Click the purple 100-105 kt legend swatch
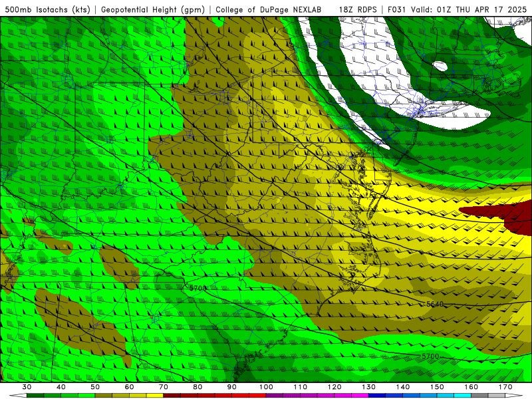 (x=275, y=396)
